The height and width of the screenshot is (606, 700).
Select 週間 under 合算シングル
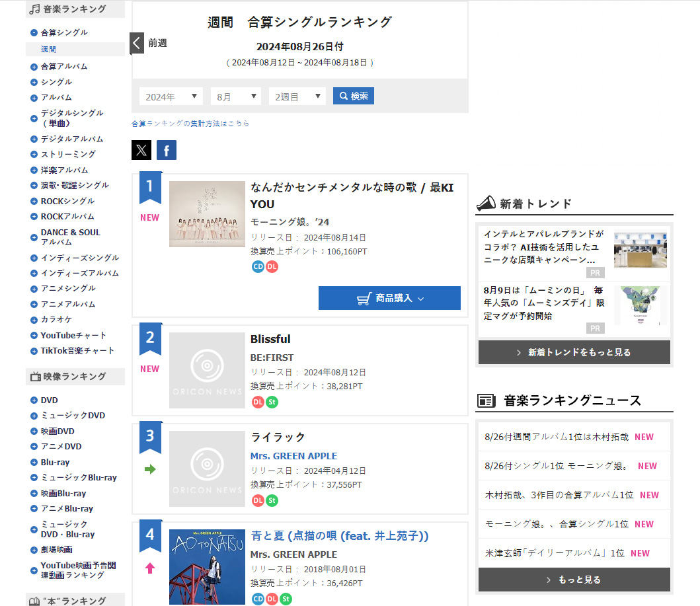point(49,49)
